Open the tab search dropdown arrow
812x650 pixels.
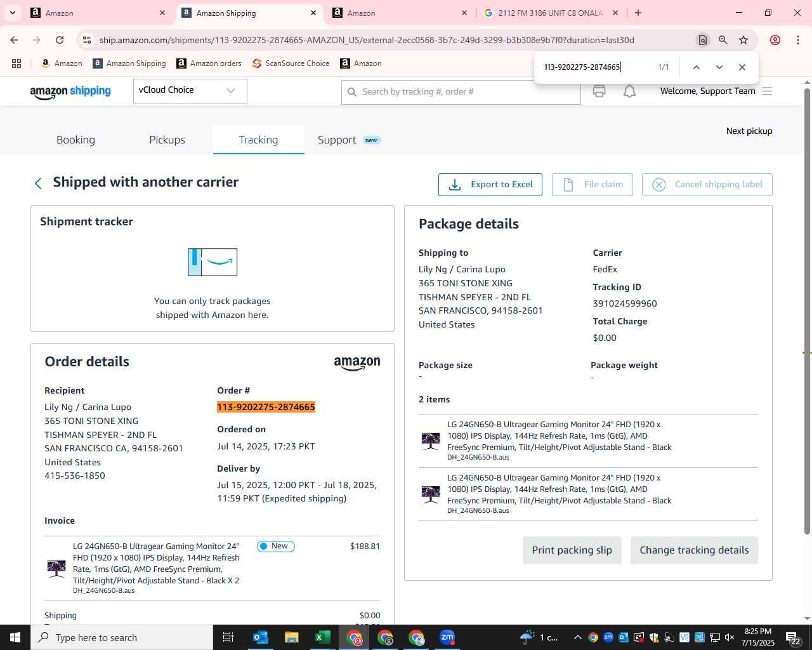tap(13, 13)
